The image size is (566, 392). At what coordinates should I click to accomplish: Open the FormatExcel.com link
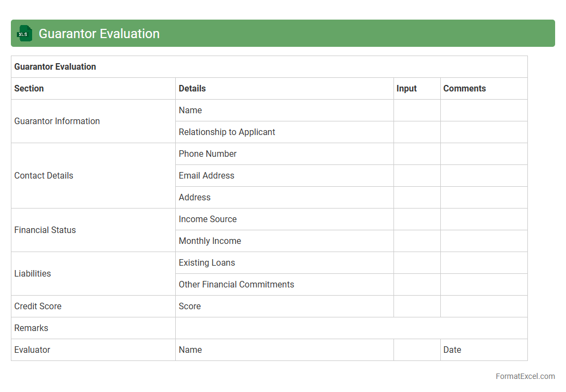click(x=525, y=376)
